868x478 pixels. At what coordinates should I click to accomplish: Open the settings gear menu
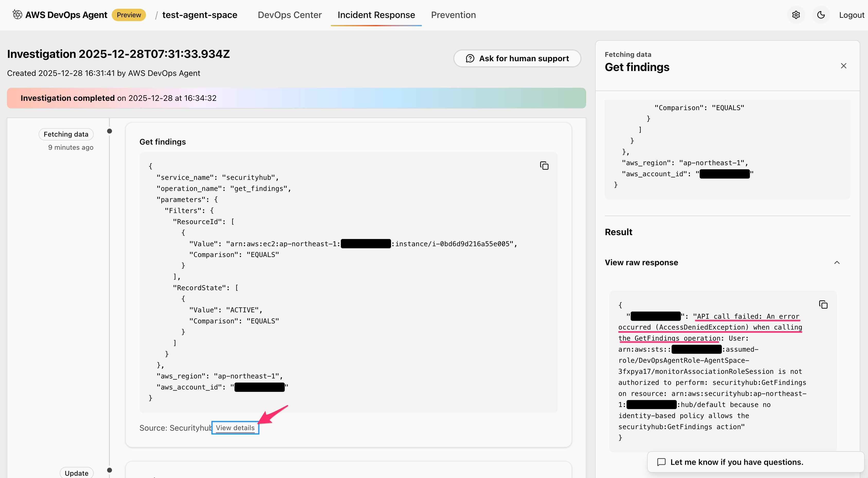click(x=796, y=14)
